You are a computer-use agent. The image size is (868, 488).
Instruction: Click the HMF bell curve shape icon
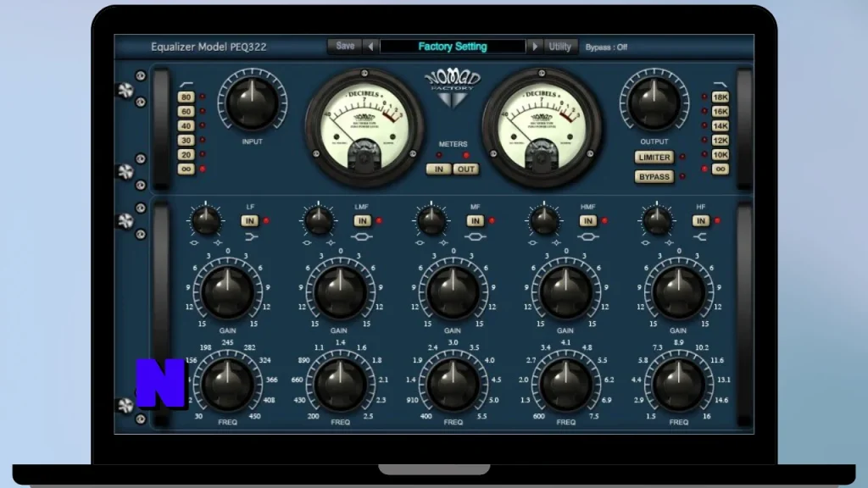point(588,237)
